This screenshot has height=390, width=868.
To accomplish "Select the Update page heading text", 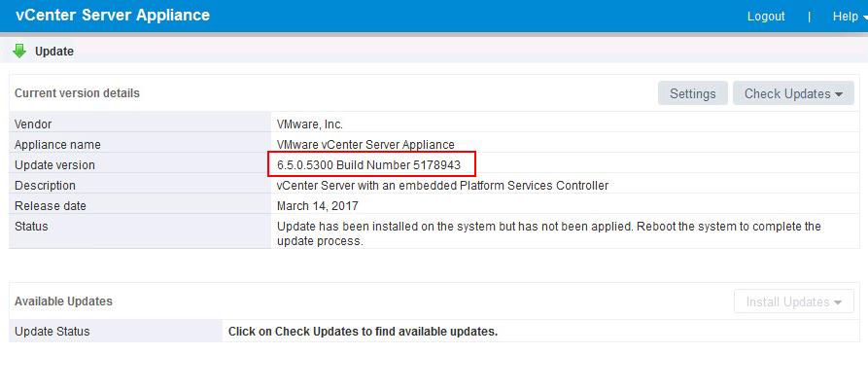I will pyautogui.click(x=54, y=52).
